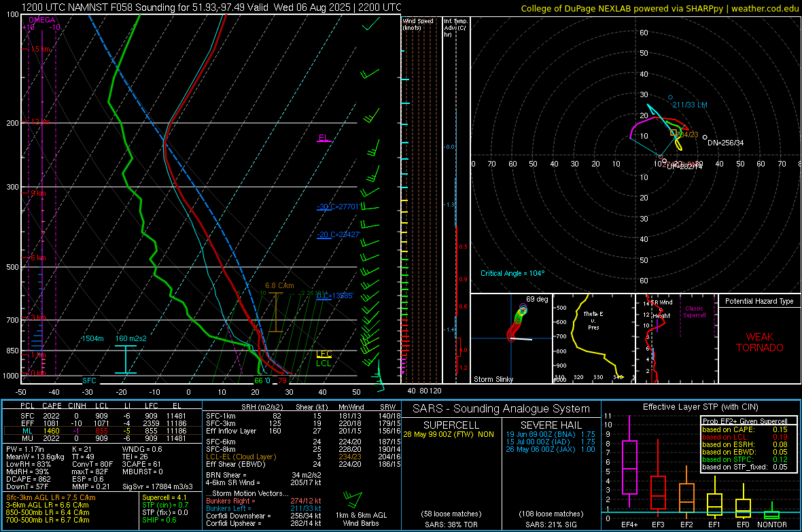
Task: Click the green "LCL" marker on the skew-T
Action: tap(324, 363)
